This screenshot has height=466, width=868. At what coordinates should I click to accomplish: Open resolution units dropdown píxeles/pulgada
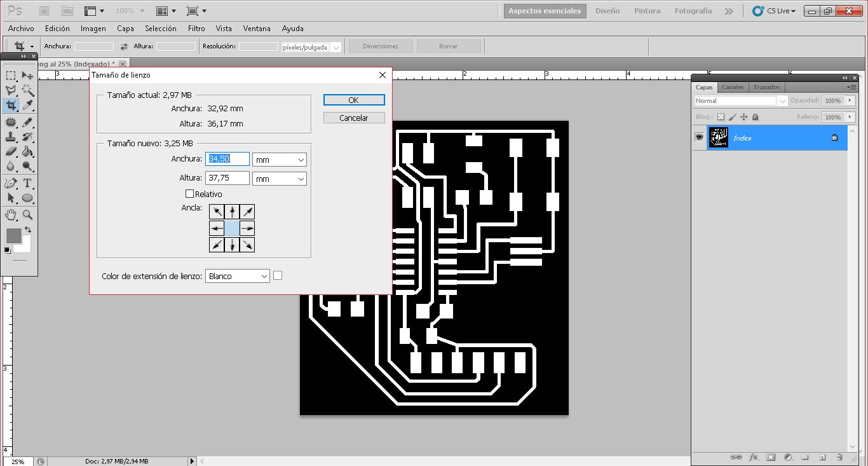pyautogui.click(x=311, y=46)
